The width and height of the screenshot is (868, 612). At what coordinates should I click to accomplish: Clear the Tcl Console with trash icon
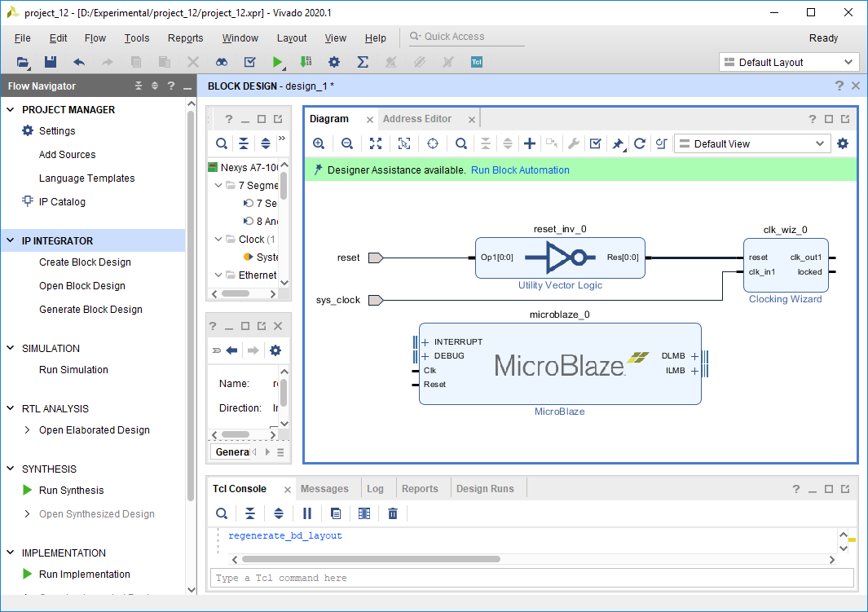[393, 513]
